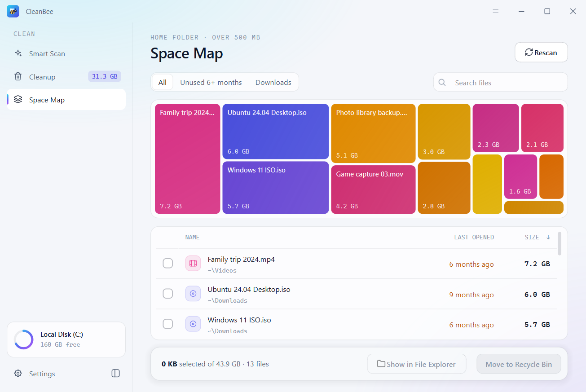This screenshot has height=392, width=586.
Task: Pick the Windows 11 ISO.iso treemap tile
Action: (x=276, y=188)
